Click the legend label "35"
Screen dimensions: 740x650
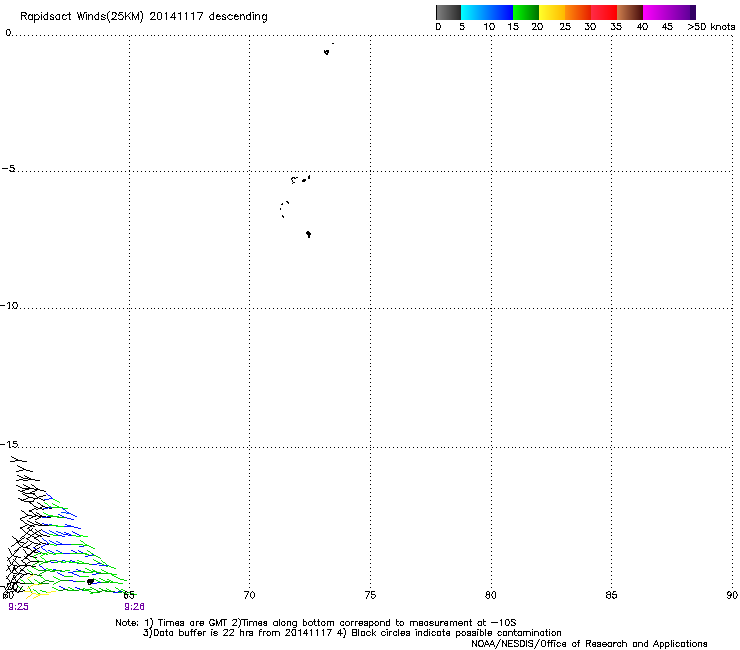616,27
